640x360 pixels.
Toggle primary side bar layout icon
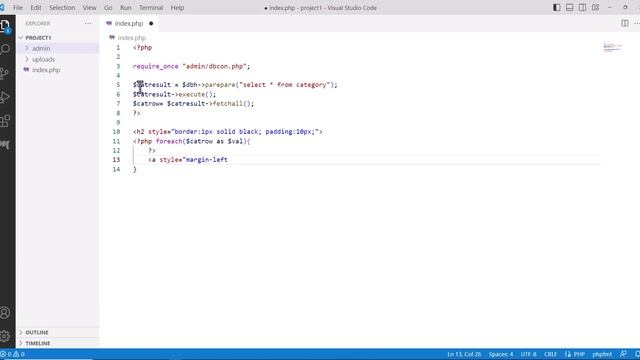coord(556,7)
